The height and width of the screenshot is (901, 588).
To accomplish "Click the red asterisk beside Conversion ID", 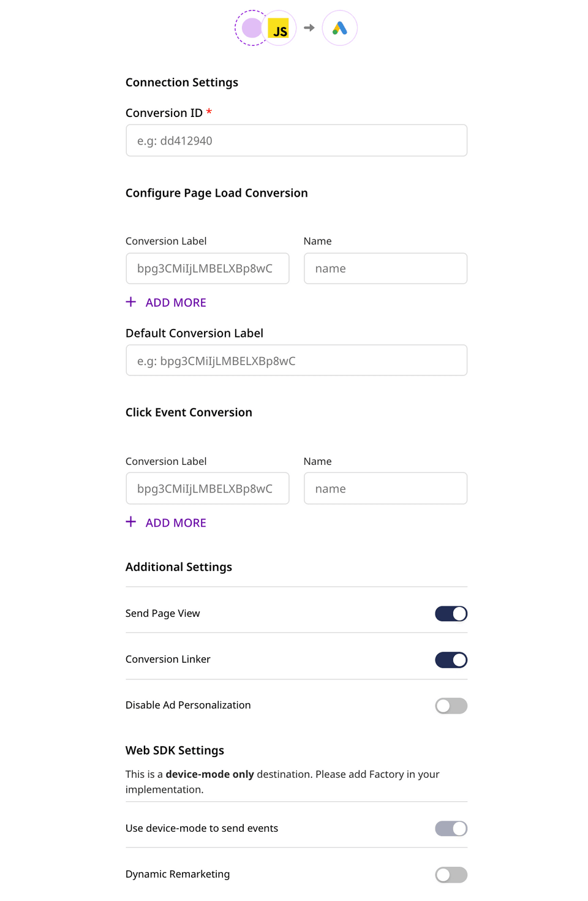I will pos(209,113).
